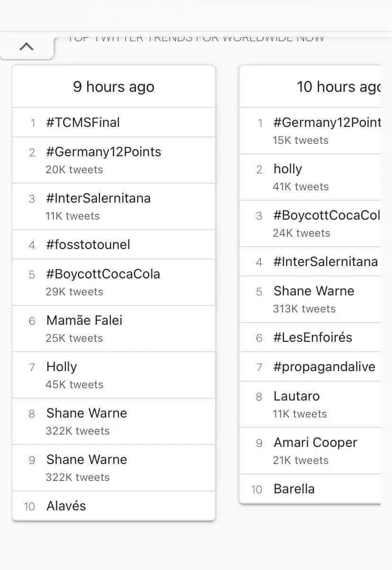Viewport: 392px width, 570px height.
Task: Open the Alavés trend
Action: coord(114,506)
